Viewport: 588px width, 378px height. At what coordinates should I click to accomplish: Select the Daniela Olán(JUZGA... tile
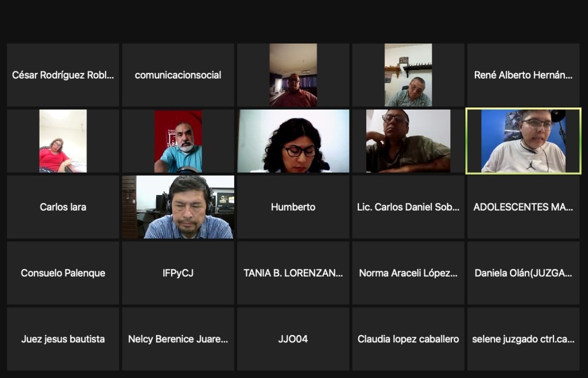pyautogui.click(x=523, y=272)
